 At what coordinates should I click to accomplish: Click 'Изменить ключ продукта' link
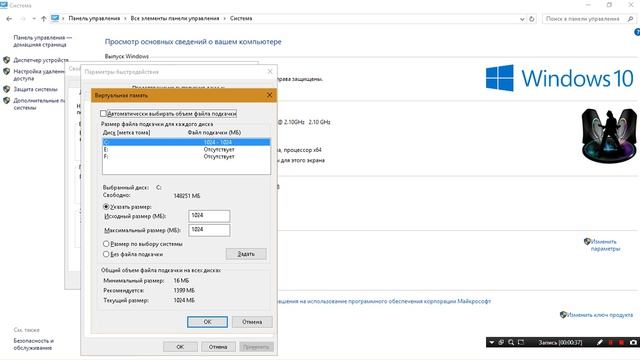point(600,315)
